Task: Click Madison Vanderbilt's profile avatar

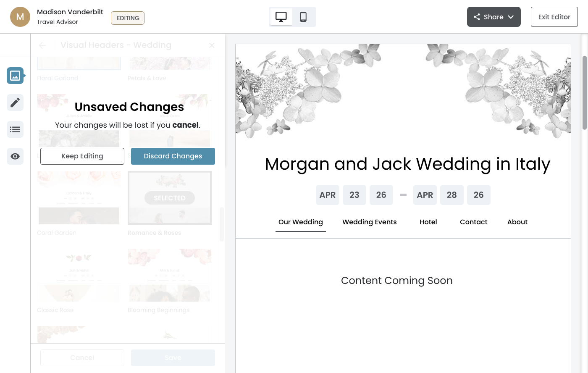Action: click(20, 17)
